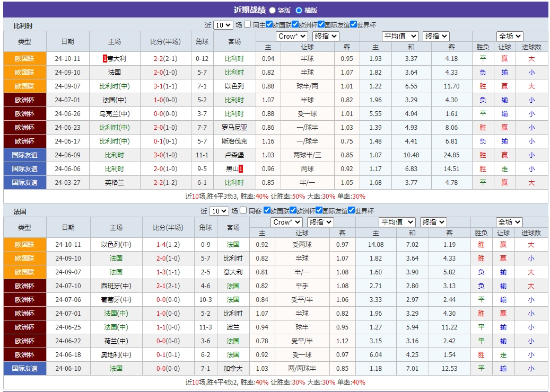Disable 国际友谊 in the France filter row
Screen dimensions: 550x392
point(319,210)
